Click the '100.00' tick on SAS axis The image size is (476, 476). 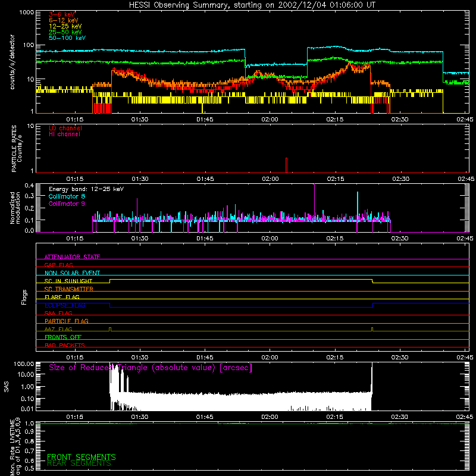tap(24, 364)
